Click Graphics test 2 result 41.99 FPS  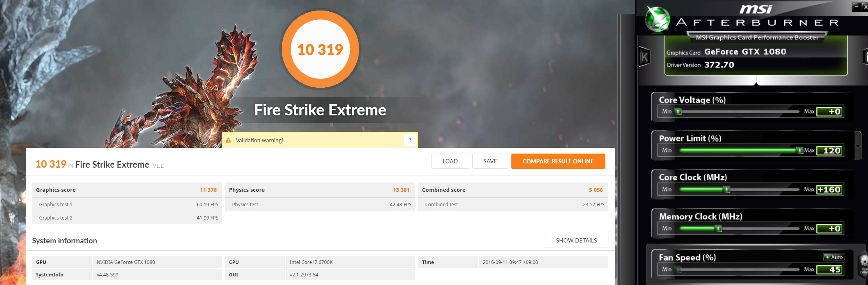pos(207,218)
